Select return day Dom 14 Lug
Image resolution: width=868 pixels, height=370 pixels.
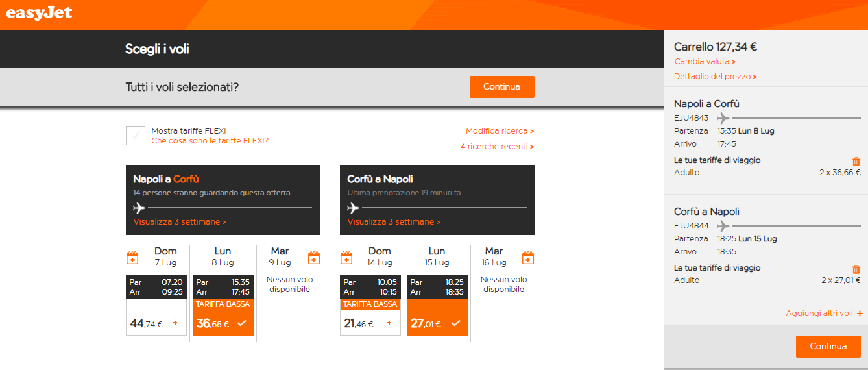tap(380, 256)
